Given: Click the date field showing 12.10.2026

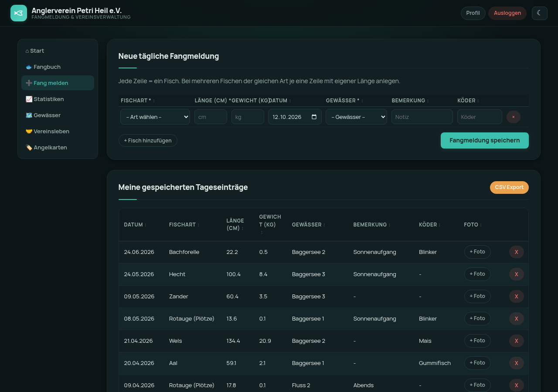Looking at the screenshot, I should [295, 117].
